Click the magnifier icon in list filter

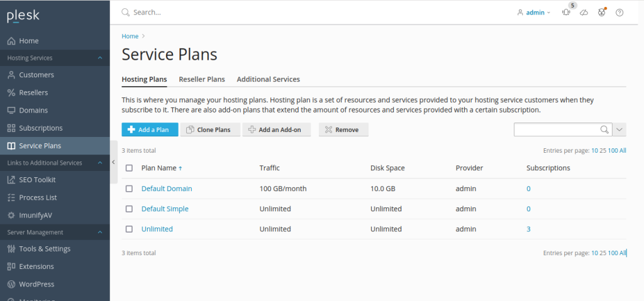[x=604, y=129]
